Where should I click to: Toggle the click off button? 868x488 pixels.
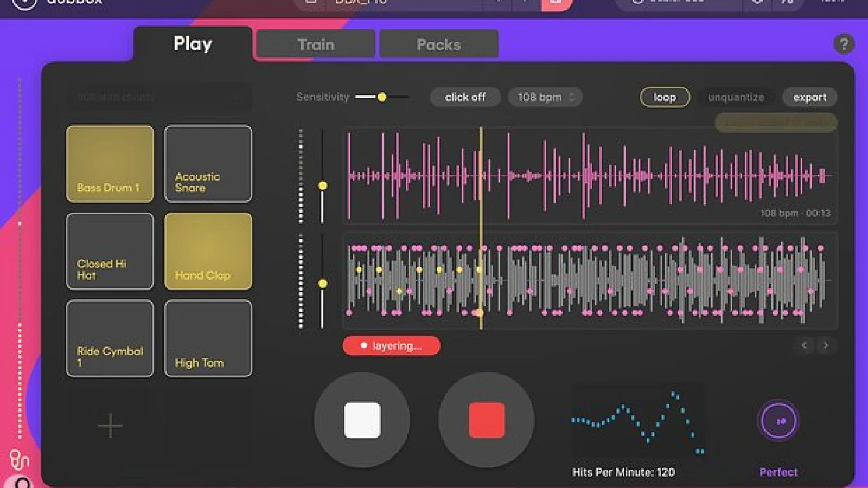click(x=465, y=97)
